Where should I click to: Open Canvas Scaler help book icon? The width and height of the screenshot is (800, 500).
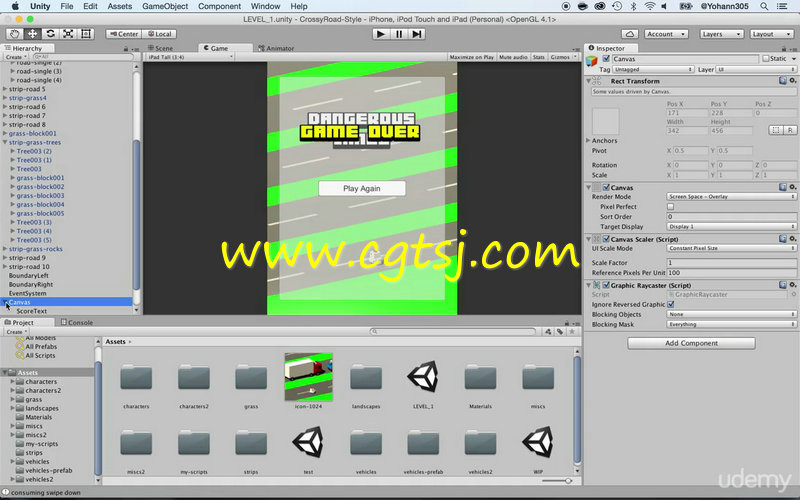click(783, 239)
